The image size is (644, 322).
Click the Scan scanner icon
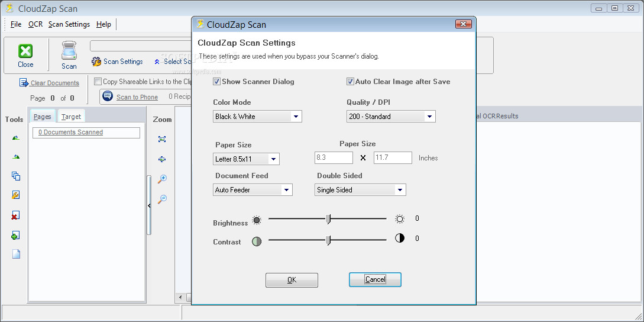tap(69, 51)
